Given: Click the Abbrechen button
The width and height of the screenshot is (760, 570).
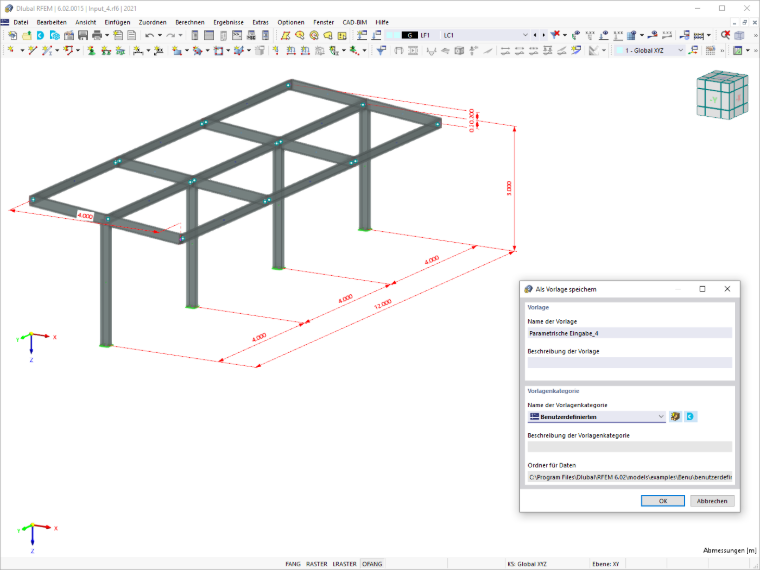Looking at the screenshot, I should click(x=712, y=501).
